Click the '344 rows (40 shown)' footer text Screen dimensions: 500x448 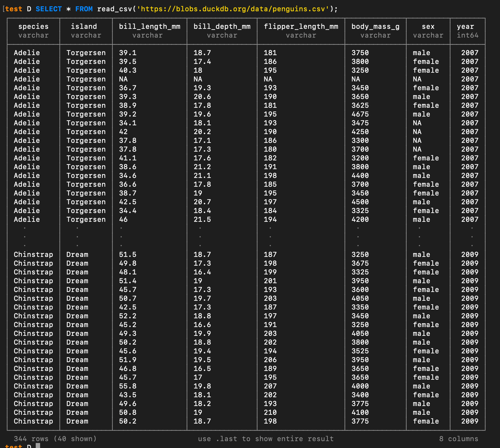pyautogui.click(x=55, y=439)
